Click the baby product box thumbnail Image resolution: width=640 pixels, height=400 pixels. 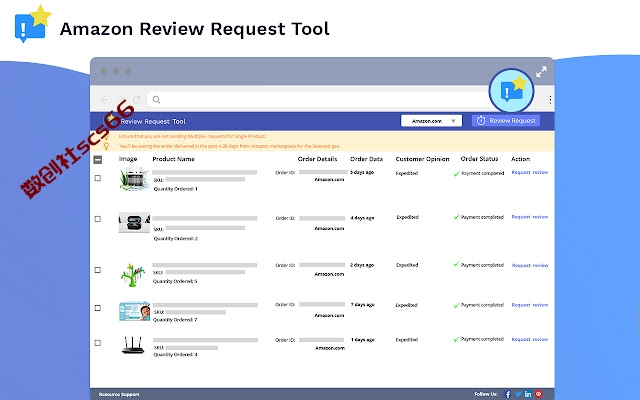tap(134, 311)
